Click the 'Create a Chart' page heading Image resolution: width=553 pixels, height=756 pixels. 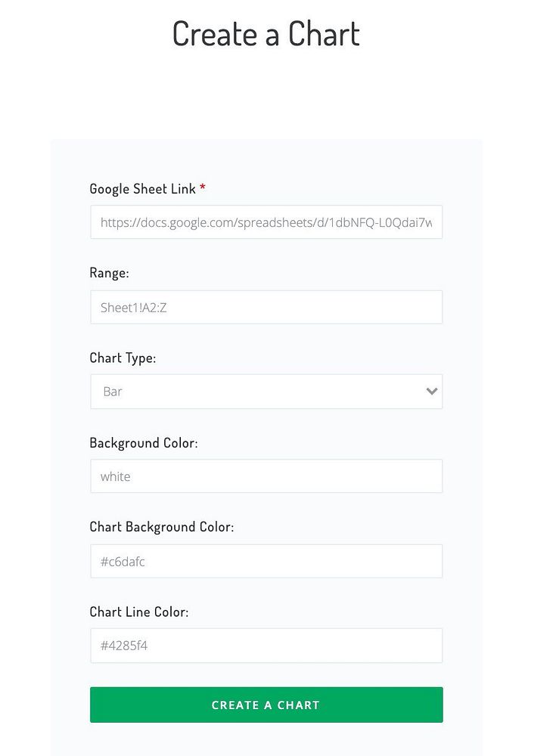[x=266, y=34]
